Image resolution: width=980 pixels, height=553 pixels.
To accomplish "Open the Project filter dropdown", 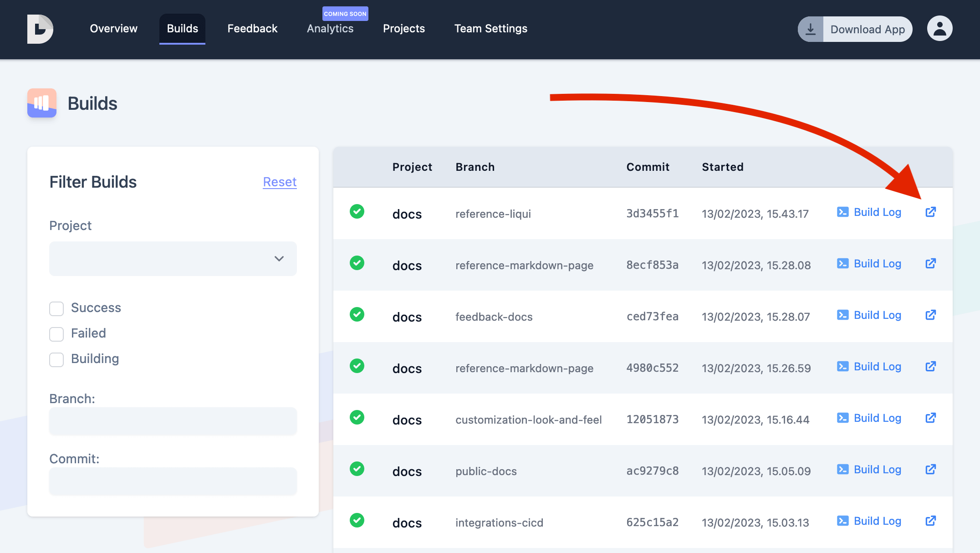I will coord(173,258).
